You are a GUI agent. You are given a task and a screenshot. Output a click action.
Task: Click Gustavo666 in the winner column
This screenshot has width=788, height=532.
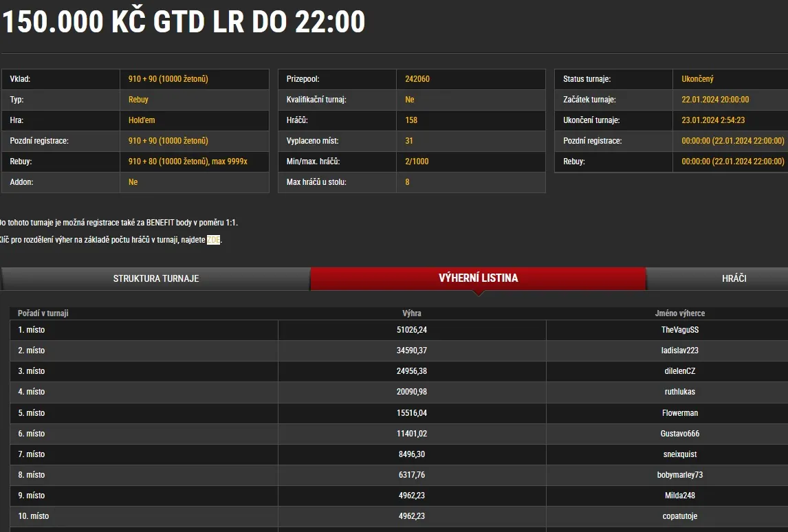679,434
